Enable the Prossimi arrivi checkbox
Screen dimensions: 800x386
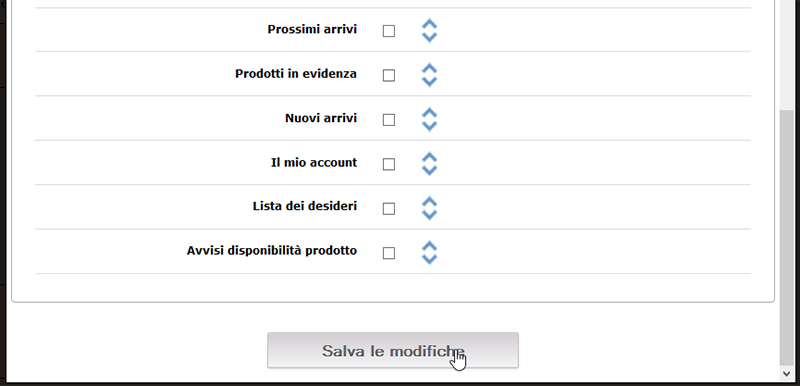[389, 31]
